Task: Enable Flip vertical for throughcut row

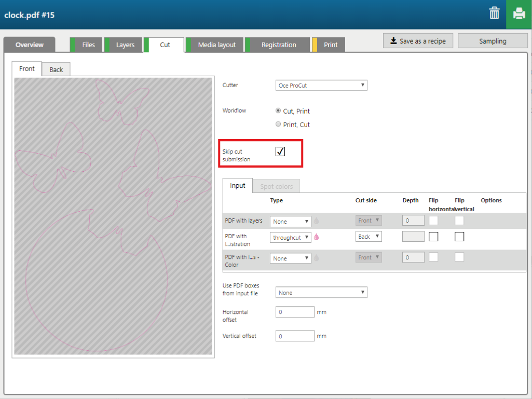Action: click(x=459, y=237)
